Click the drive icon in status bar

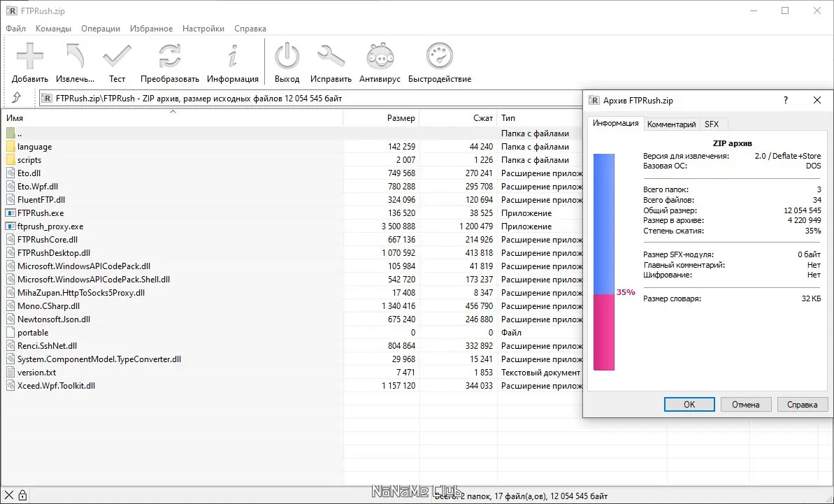[9, 496]
